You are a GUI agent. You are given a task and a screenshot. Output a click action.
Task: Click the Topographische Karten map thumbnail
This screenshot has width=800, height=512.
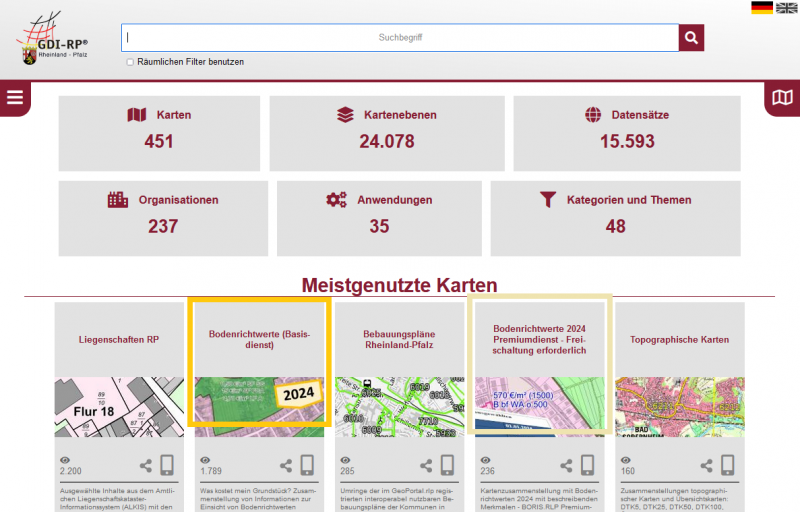coord(680,407)
